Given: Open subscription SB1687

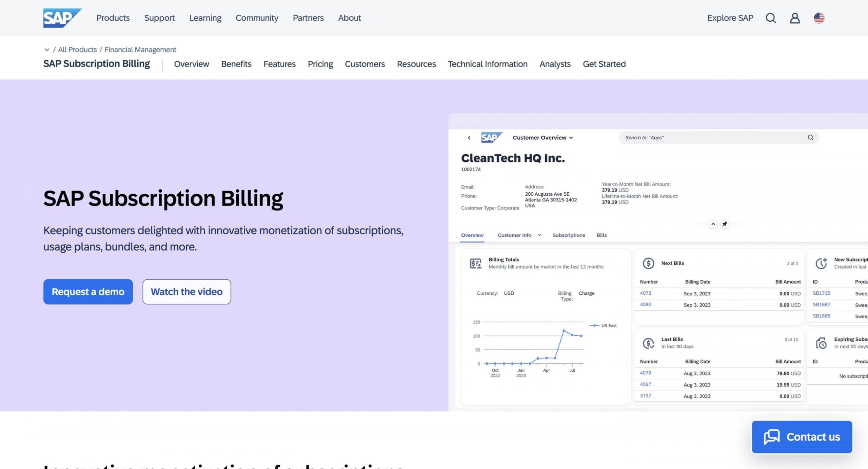Looking at the screenshot, I should coord(821,305).
